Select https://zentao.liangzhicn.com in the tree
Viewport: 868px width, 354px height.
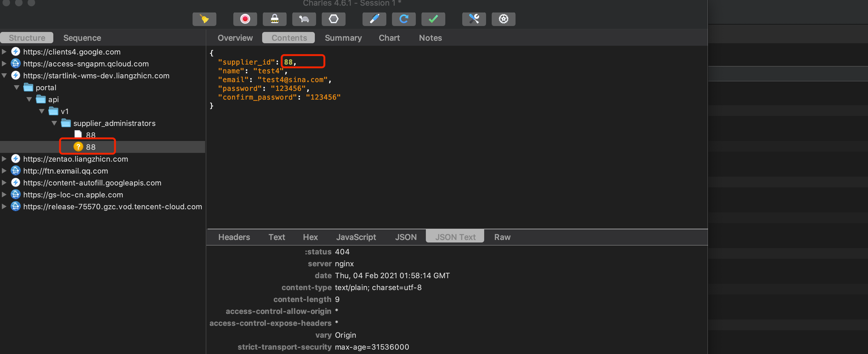pyautogui.click(x=76, y=159)
